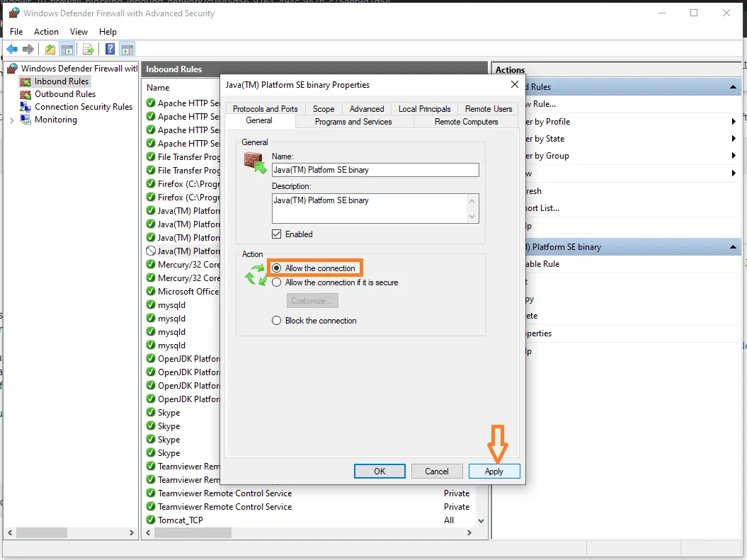747x560 pixels.
Task: Click the console tree horizontal scrollbar thumb
Action: coord(42,532)
